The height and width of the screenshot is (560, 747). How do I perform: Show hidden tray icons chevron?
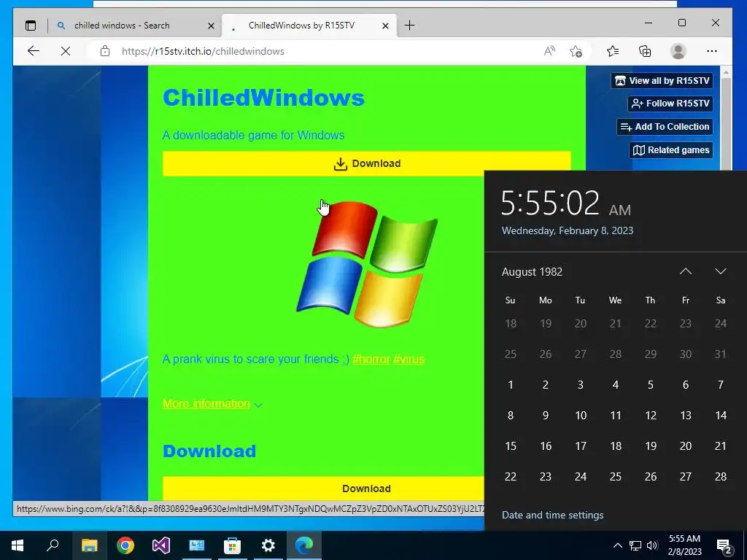(x=617, y=545)
